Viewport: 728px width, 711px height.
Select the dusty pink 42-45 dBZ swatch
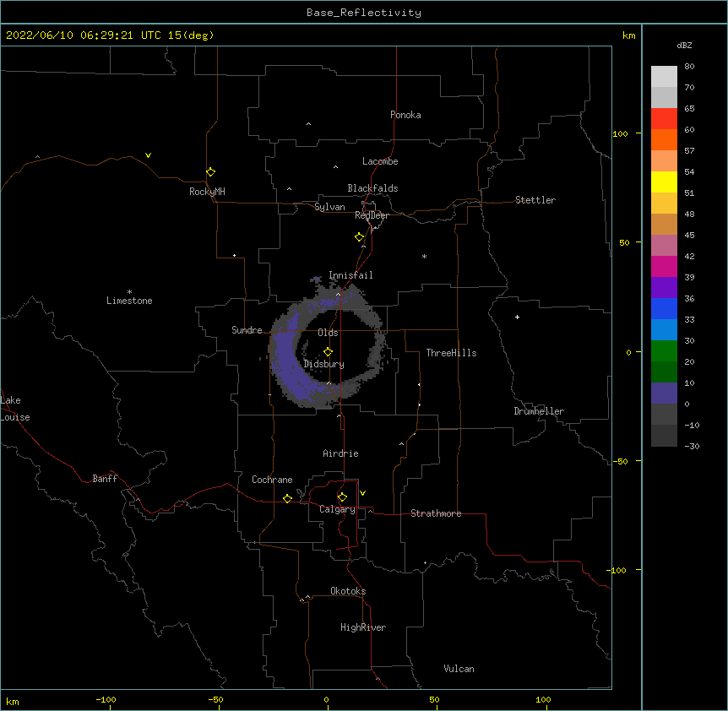point(664,246)
